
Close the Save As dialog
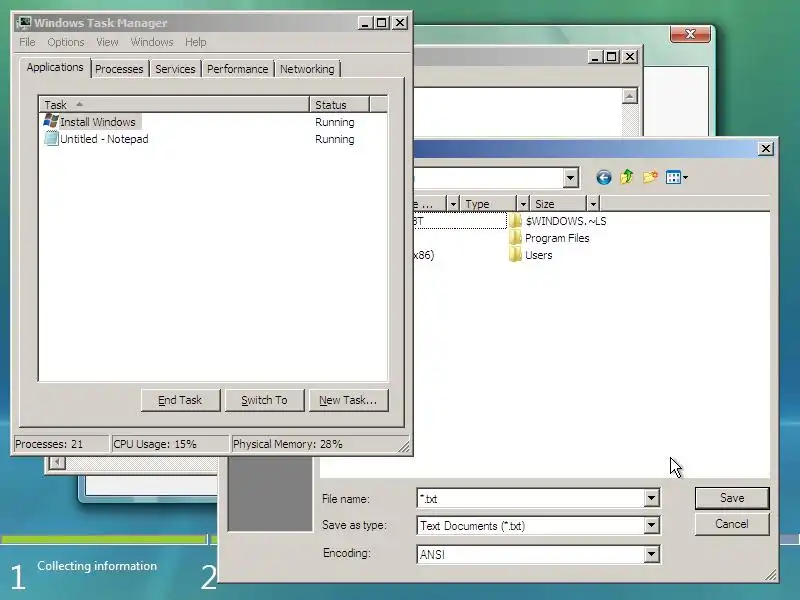point(765,148)
